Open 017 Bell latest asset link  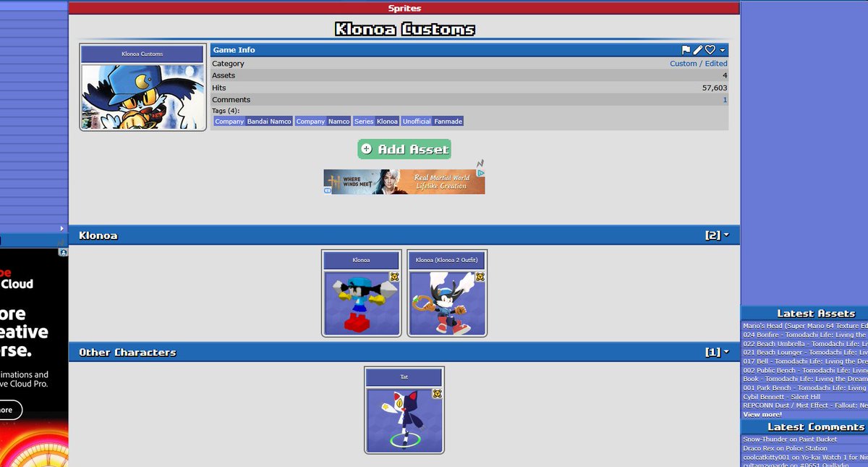tap(804, 361)
